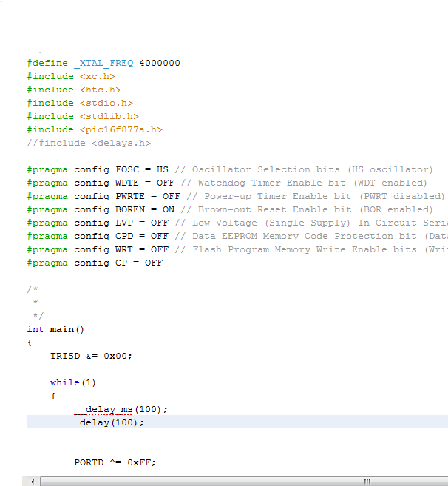Click the horizontal scrollbar left arrow
This screenshot has height=486, width=448.
click(32, 481)
